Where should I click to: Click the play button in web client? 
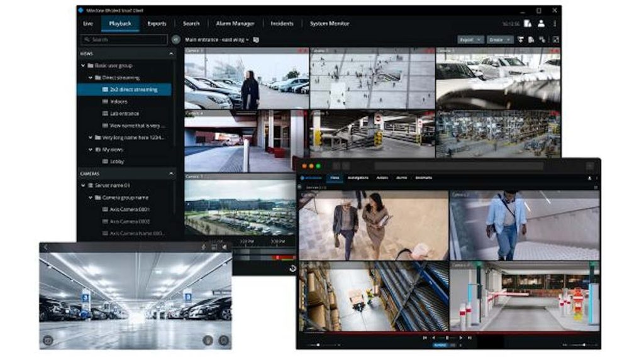coord(460,337)
